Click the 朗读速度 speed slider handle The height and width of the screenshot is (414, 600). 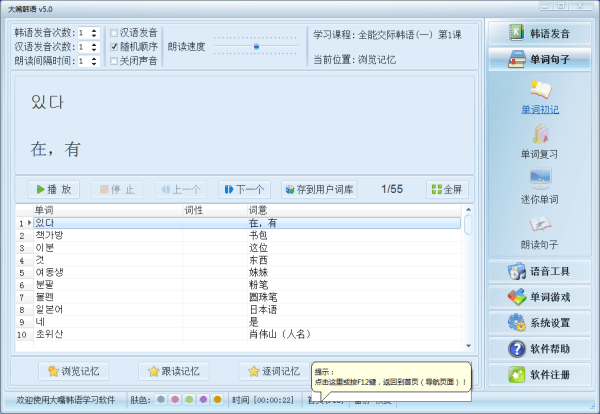[x=256, y=46]
